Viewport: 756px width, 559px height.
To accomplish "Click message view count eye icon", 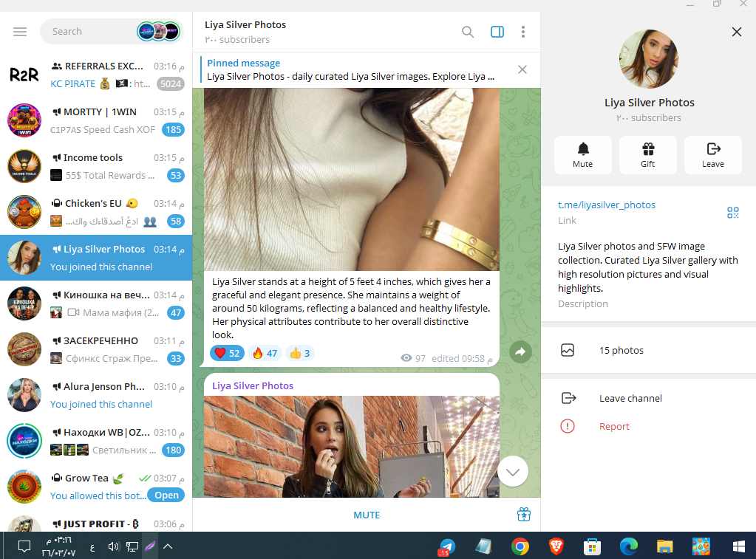I will click(406, 358).
